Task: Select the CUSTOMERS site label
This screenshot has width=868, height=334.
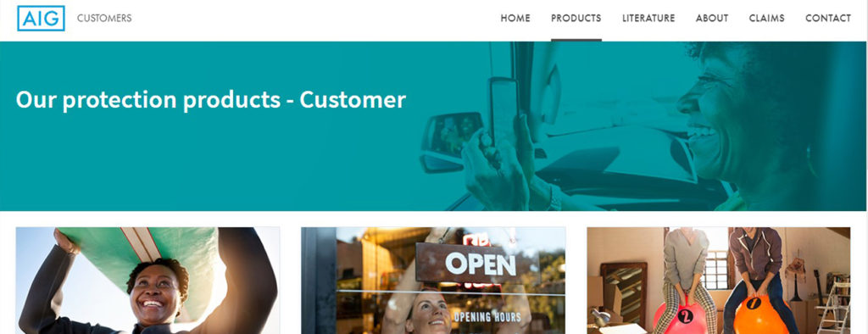Action: click(x=104, y=19)
